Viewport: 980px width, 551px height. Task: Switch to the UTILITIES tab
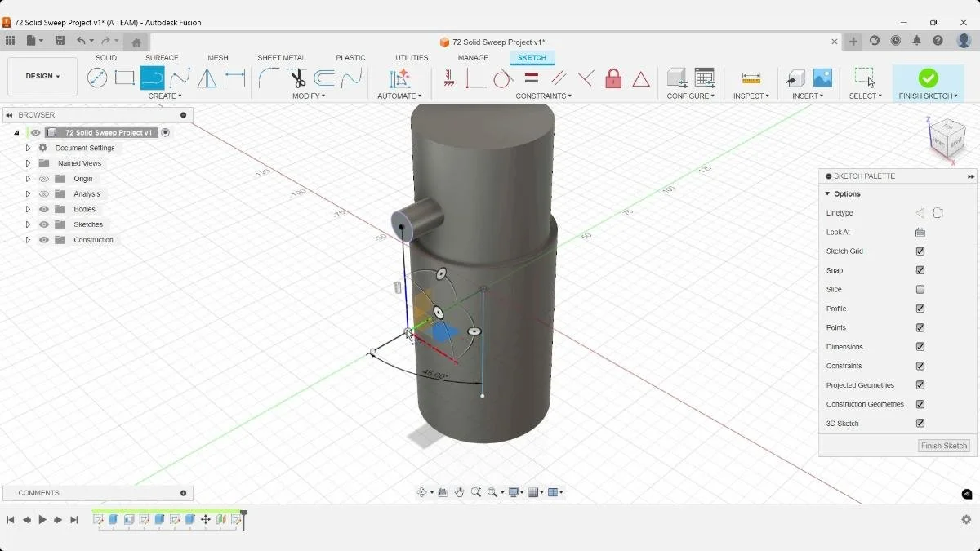[412, 58]
